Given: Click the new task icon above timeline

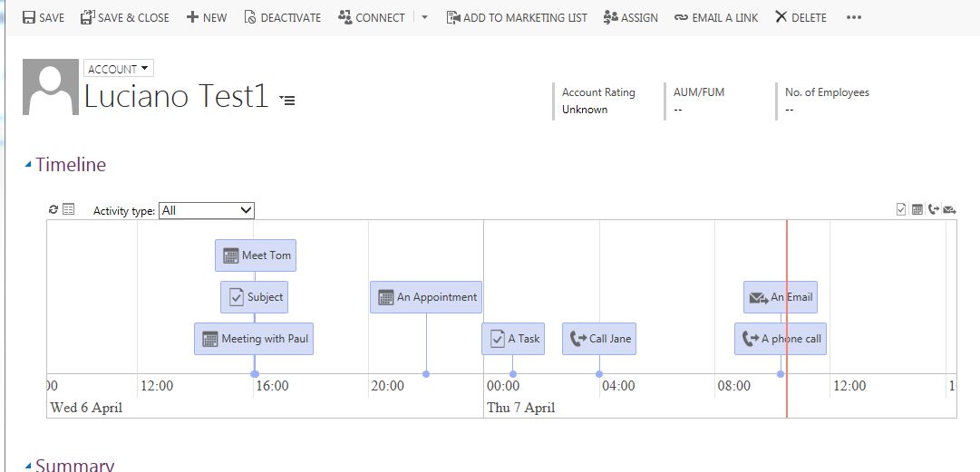Looking at the screenshot, I should click(900, 209).
